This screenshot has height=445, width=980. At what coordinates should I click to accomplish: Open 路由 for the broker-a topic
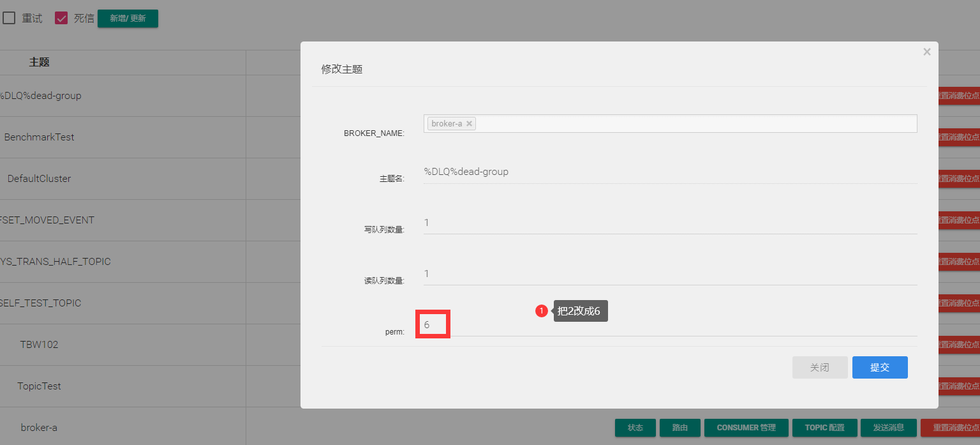click(679, 428)
